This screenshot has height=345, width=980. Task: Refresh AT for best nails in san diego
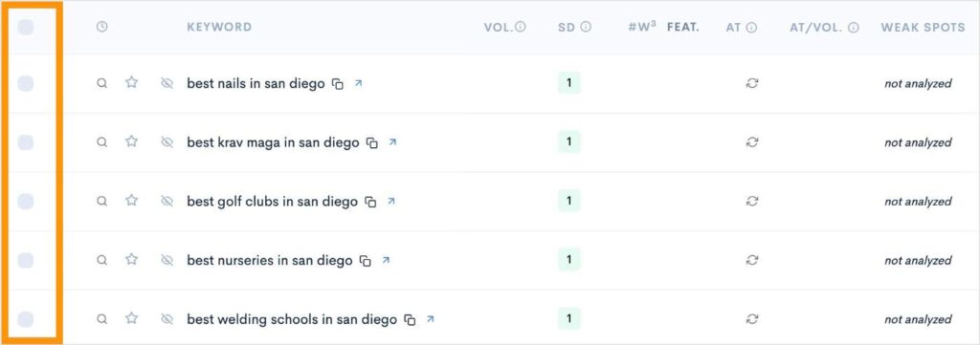pyautogui.click(x=752, y=83)
